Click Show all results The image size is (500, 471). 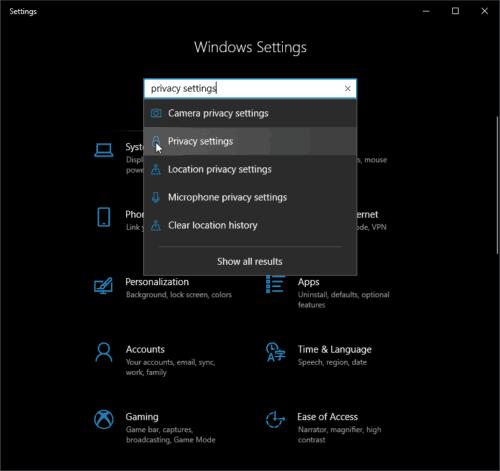coord(250,262)
